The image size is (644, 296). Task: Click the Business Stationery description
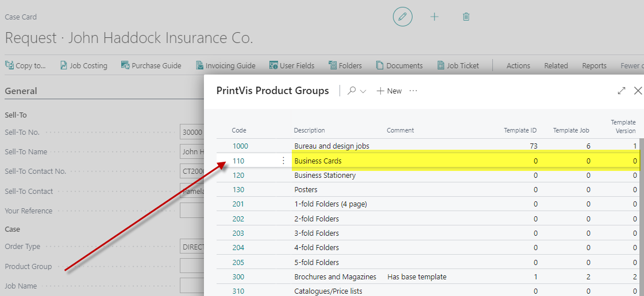[325, 175]
